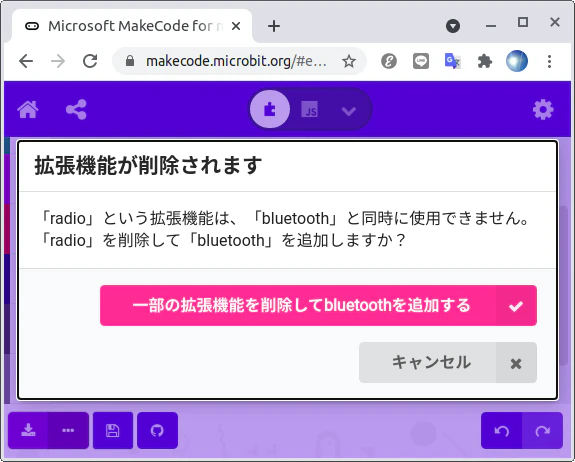Open the GitHub repository button
575x462 pixels.
pyautogui.click(x=157, y=430)
